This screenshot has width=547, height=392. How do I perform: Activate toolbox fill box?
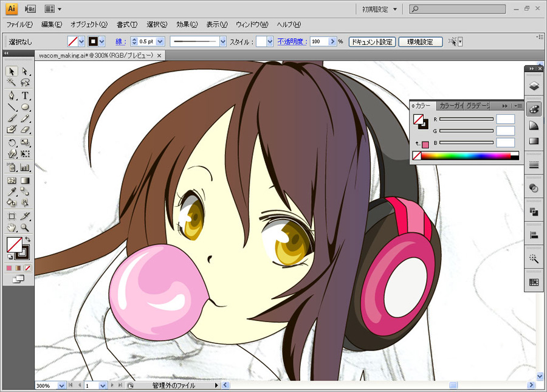(x=14, y=244)
